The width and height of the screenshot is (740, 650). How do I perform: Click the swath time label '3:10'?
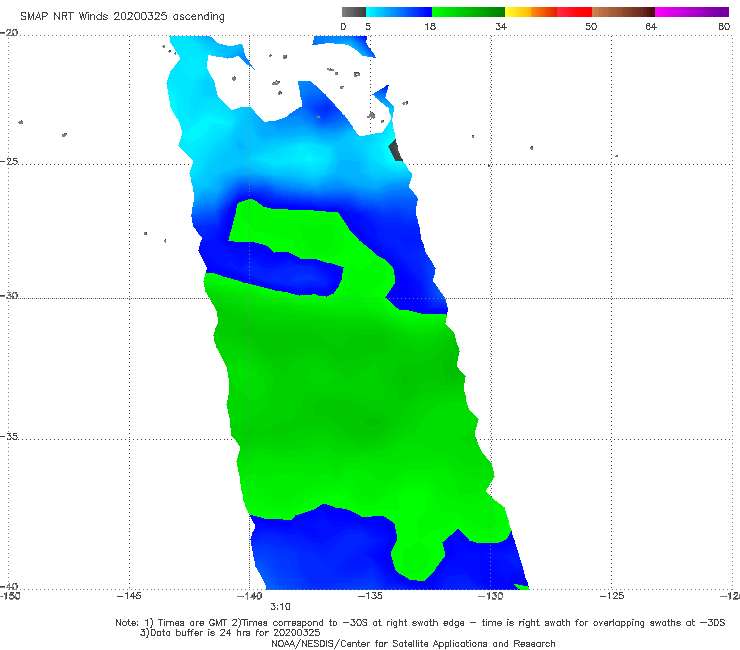tap(280, 607)
